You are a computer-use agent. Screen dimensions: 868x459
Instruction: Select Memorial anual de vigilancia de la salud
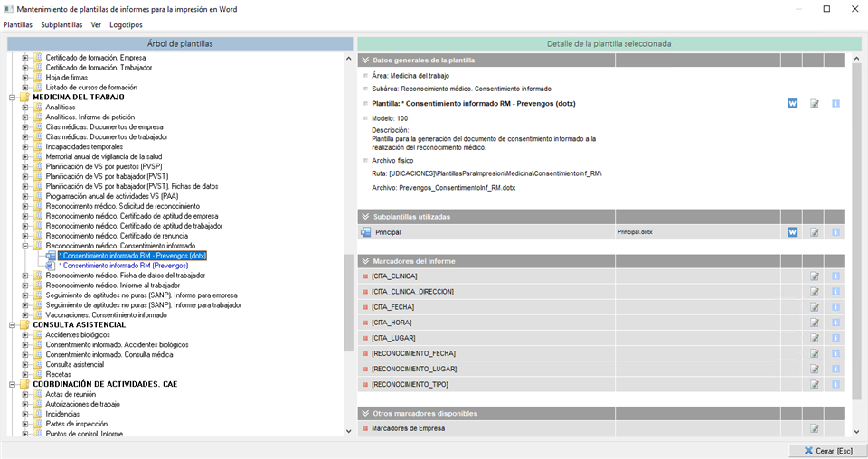tap(103, 157)
